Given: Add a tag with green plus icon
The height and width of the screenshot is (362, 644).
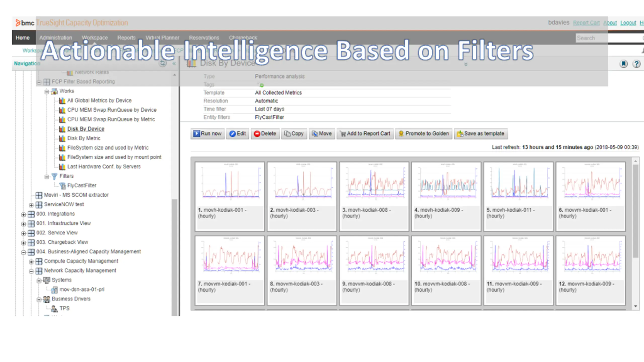Looking at the screenshot, I should pos(262,85).
